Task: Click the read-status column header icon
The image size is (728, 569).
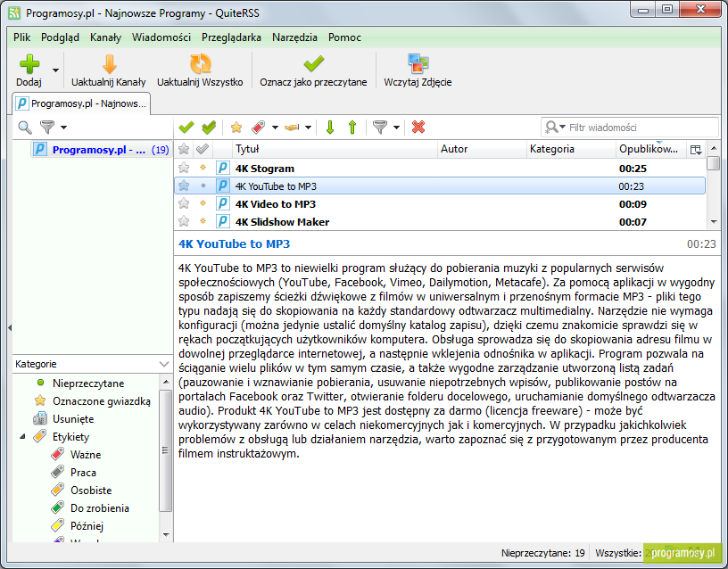Action: point(203,149)
